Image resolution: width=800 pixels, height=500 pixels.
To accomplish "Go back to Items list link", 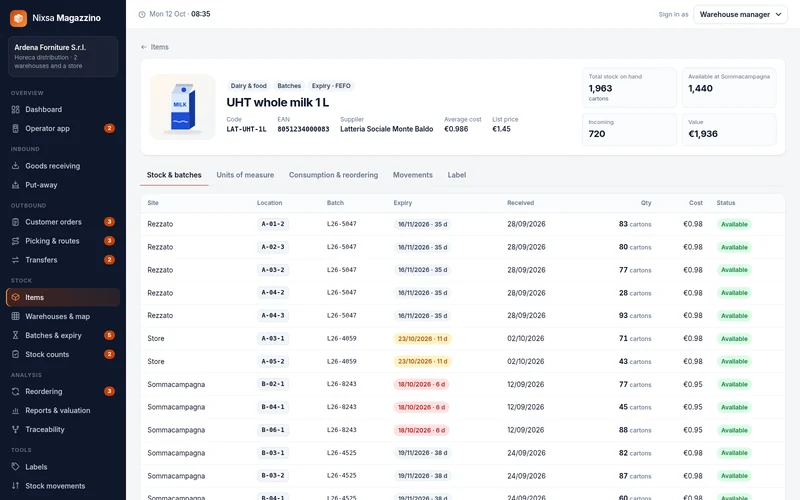I will point(155,47).
